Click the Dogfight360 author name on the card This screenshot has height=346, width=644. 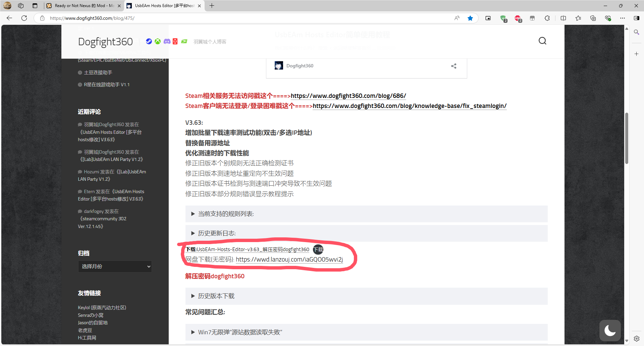[300, 66]
